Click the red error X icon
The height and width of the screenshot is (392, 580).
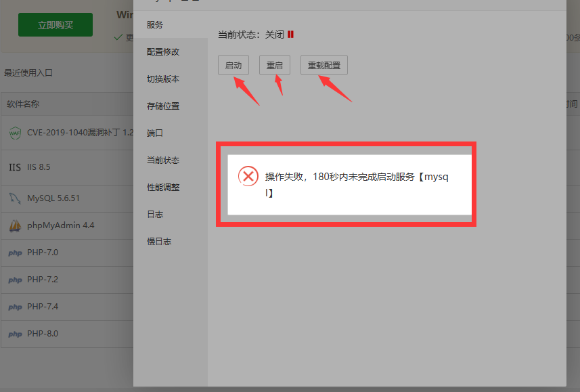(248, 176)
